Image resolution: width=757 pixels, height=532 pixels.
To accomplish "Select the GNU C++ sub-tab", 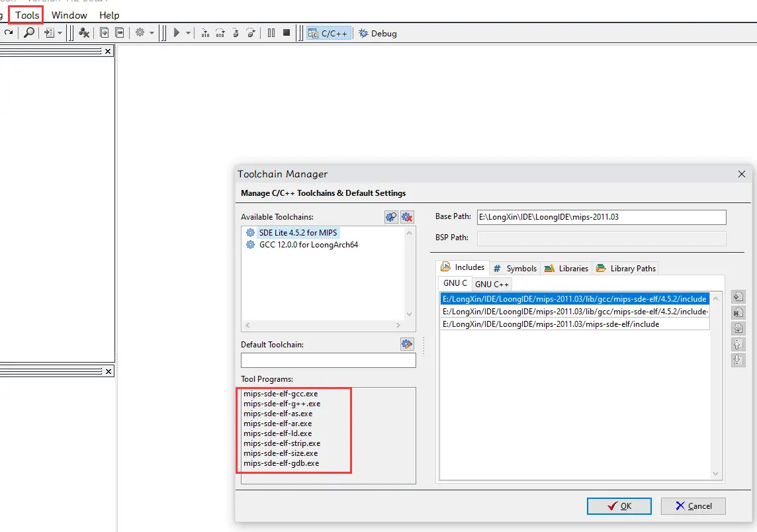I will [492, 284].
